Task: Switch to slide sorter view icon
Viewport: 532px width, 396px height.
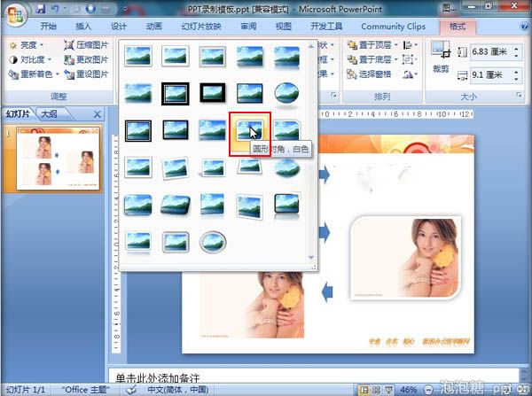Action: coord(376,390)
